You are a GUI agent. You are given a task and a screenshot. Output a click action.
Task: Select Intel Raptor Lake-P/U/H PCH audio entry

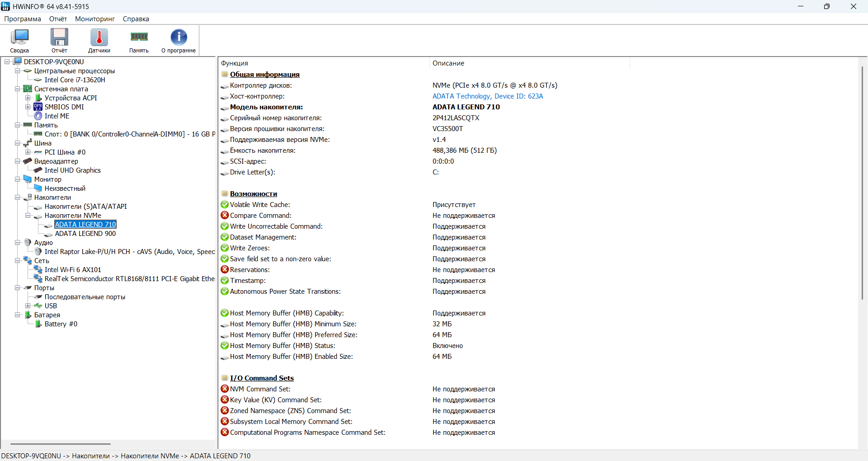(130, 252)
